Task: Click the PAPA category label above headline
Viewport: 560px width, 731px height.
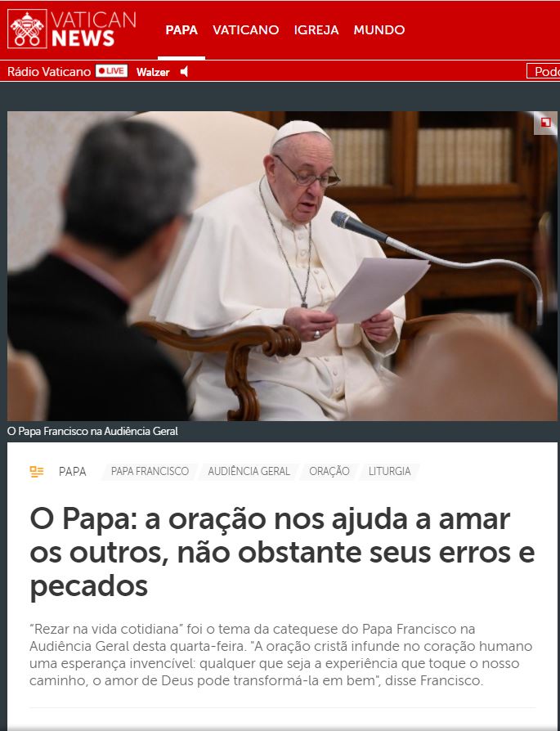Action: tap(72, 472)
